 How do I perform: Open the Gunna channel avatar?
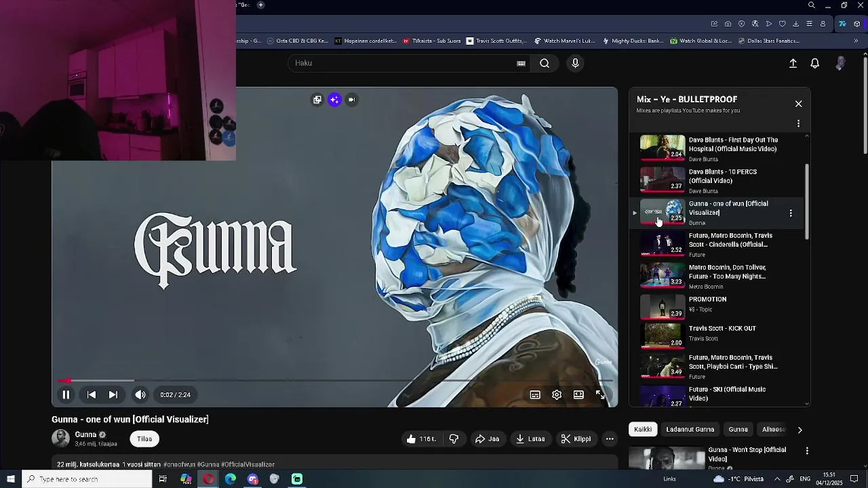[60, 439]
